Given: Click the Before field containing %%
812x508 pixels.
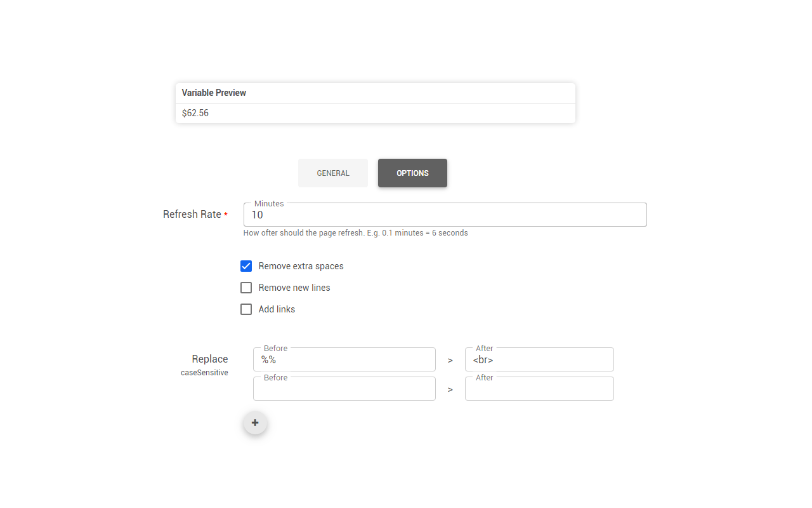Looking at the screenshot, I should coord(344,359).
